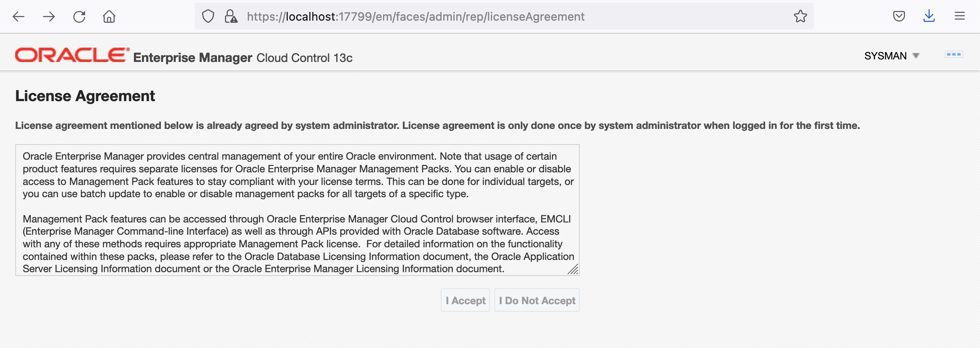Click the I Do Not Accept button
Screen dimensions: 980x348
[537, 300]
